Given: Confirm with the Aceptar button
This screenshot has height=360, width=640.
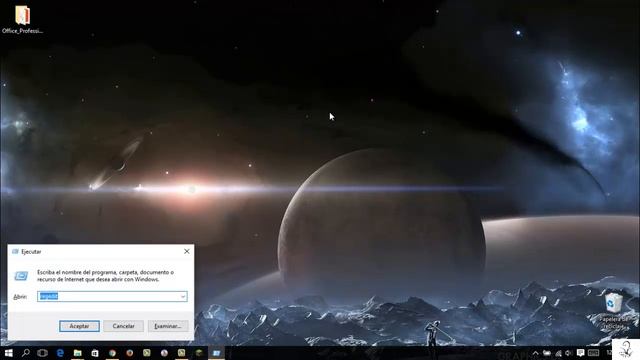Looking at the screenshot, I should (79, 326).
